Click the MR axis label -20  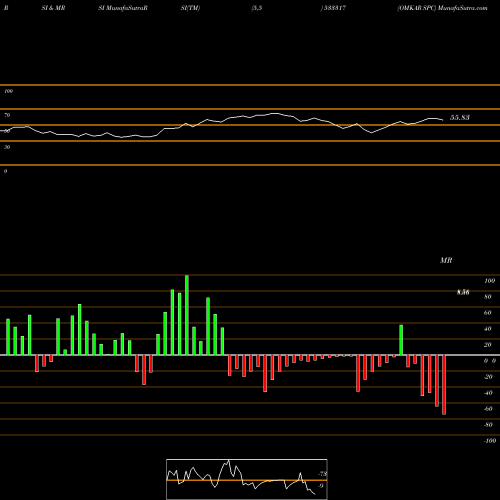[488, 377]
